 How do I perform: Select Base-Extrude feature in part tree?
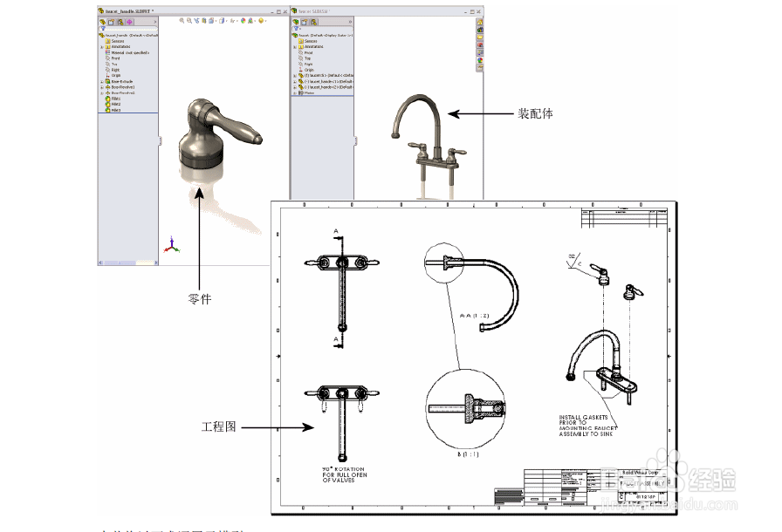click(120, 82)
